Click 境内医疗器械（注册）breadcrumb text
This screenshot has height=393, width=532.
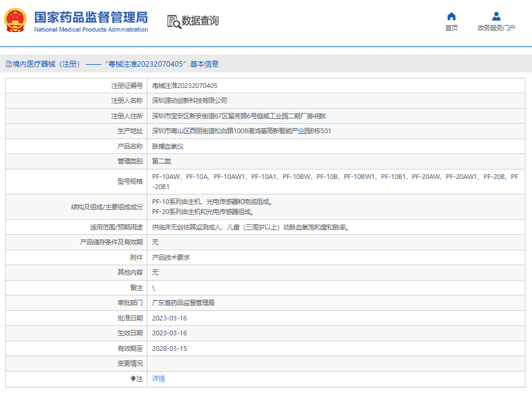[x=46, y=64]
